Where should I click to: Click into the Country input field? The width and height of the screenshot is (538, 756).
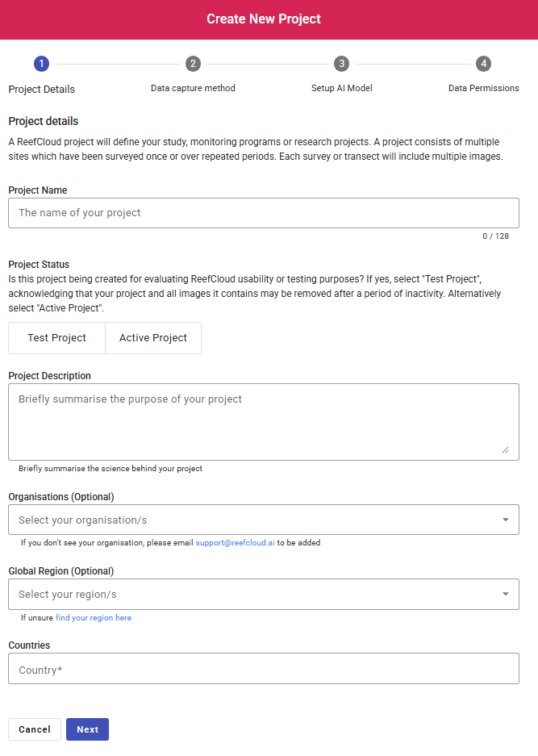264,669
